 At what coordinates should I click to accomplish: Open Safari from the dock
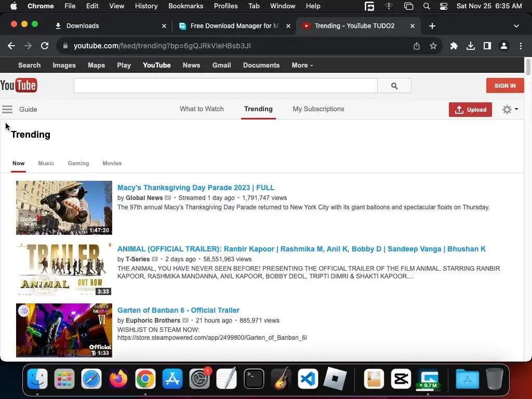pyautogui.click(x=91, y=378)
